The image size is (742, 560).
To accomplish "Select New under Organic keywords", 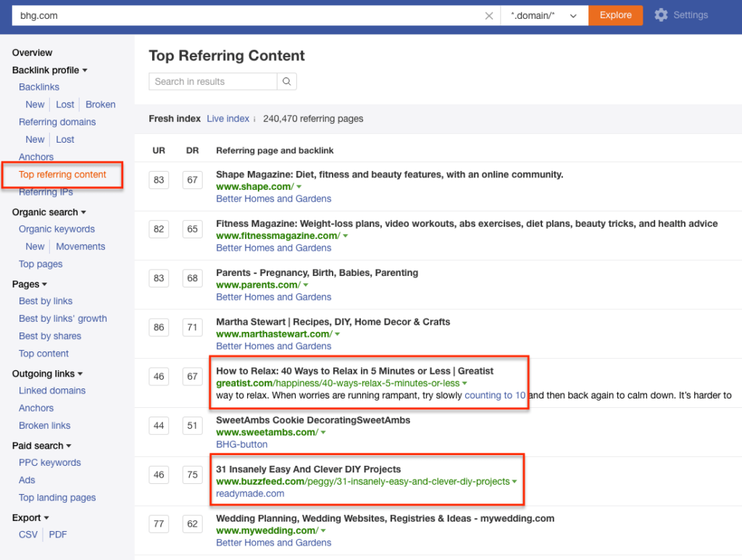I will [x=35, y=246].
